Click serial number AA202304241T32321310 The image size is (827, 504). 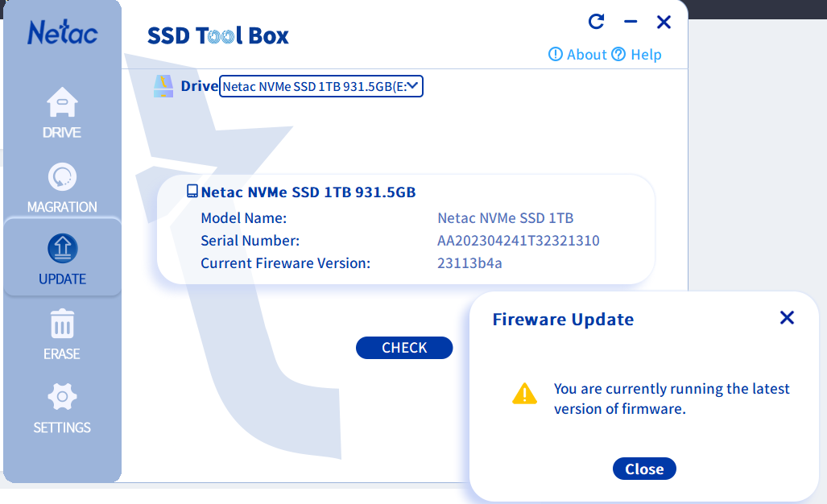[x=518, y=241]
